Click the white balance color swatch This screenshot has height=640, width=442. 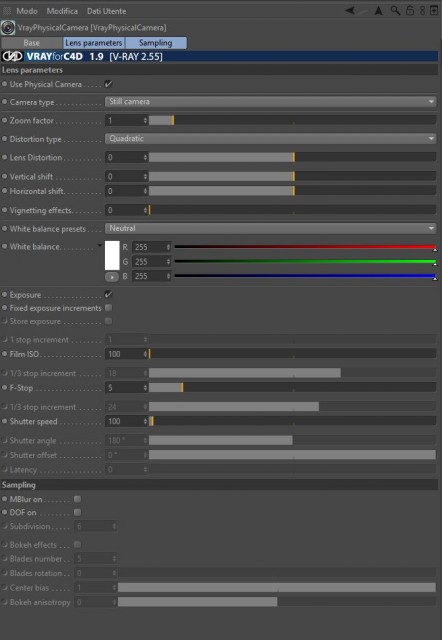pos(112,256)
